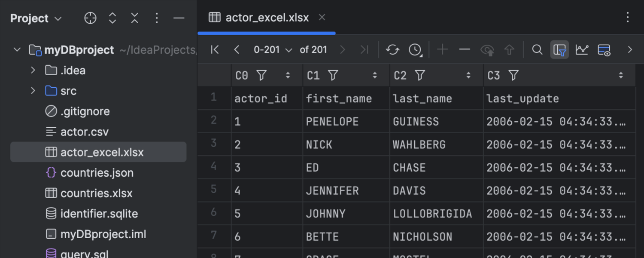Screen dimensions: 644x258
Task: Open the Find magnifier icon in toolbar
Action: click(537, 50)
